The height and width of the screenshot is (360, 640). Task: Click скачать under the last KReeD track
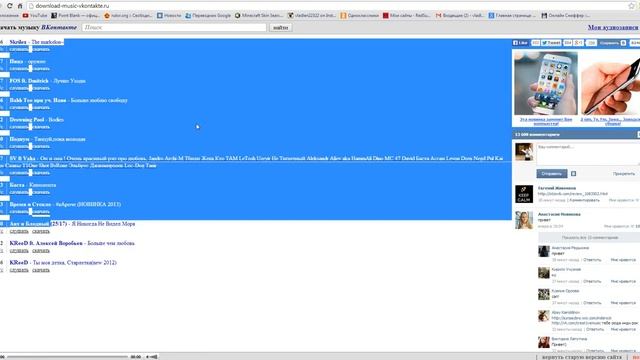coord(41,270)
